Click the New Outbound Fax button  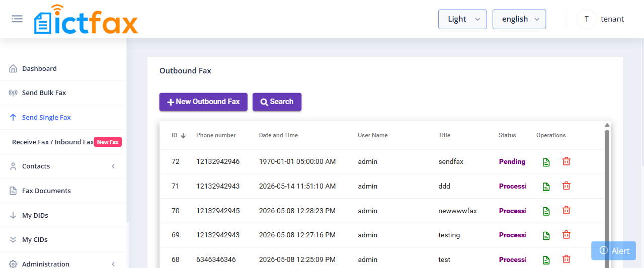[203, 102]
